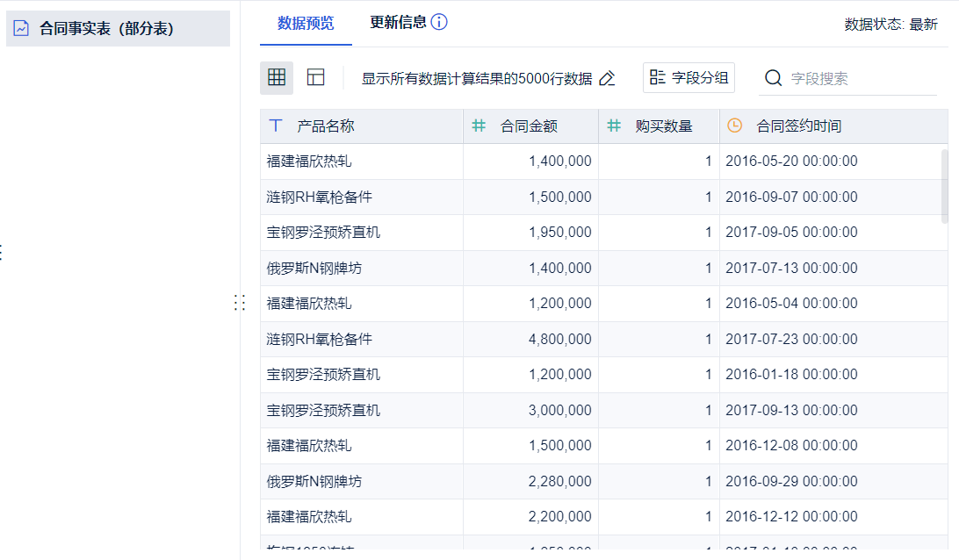Click 福建福欣热轧 in the 2016-05-20 row
This screenshot has width=959, height=560.
tap(309, 162)
